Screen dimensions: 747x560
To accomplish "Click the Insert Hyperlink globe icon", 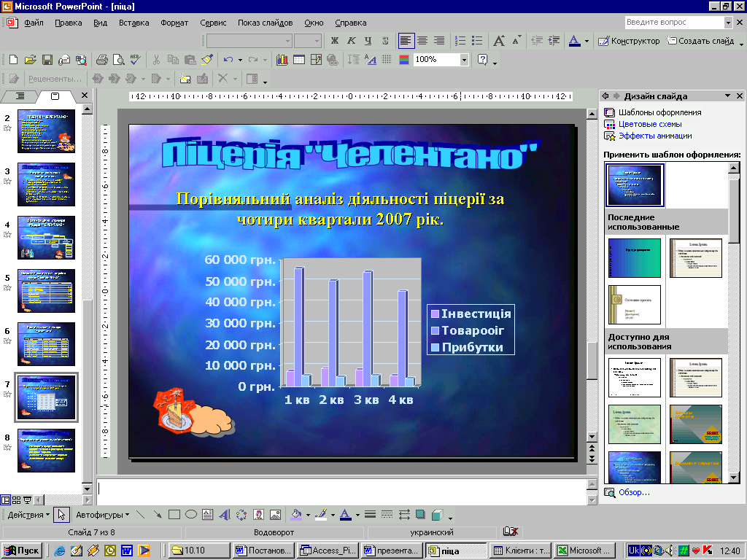I will coord(333,60).
